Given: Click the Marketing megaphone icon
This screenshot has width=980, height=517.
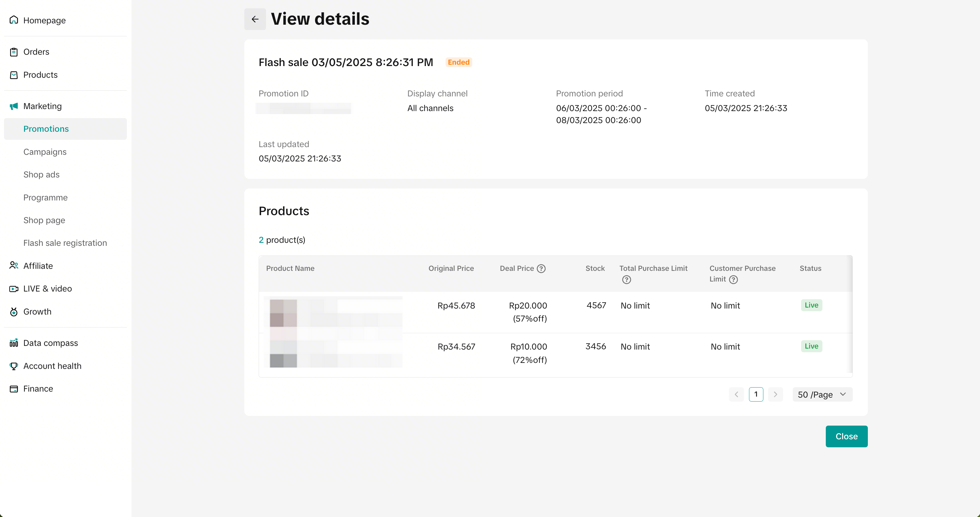Looking at the screenshot, I should [14, 106].
